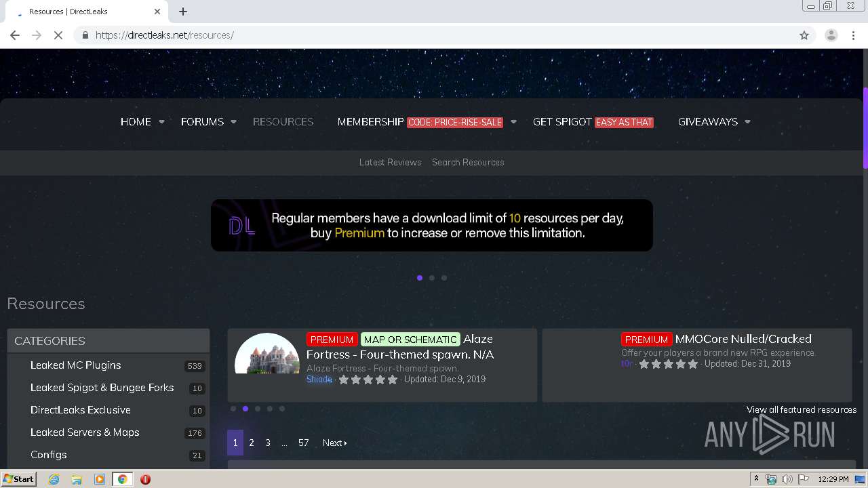The height and width of the screenshot is (488, 868).
Task: Click the Alaze Fortress thumbnail image
Action: pyautogui.click(x=267, y=353)
